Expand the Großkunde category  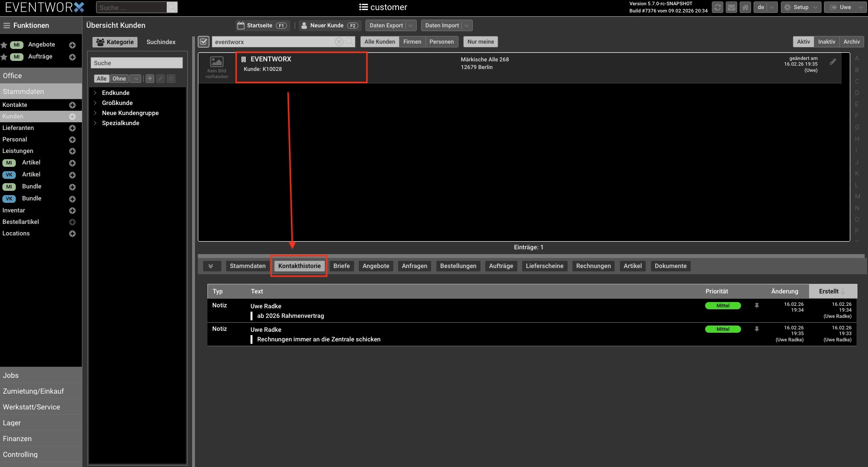click(95, 103)
